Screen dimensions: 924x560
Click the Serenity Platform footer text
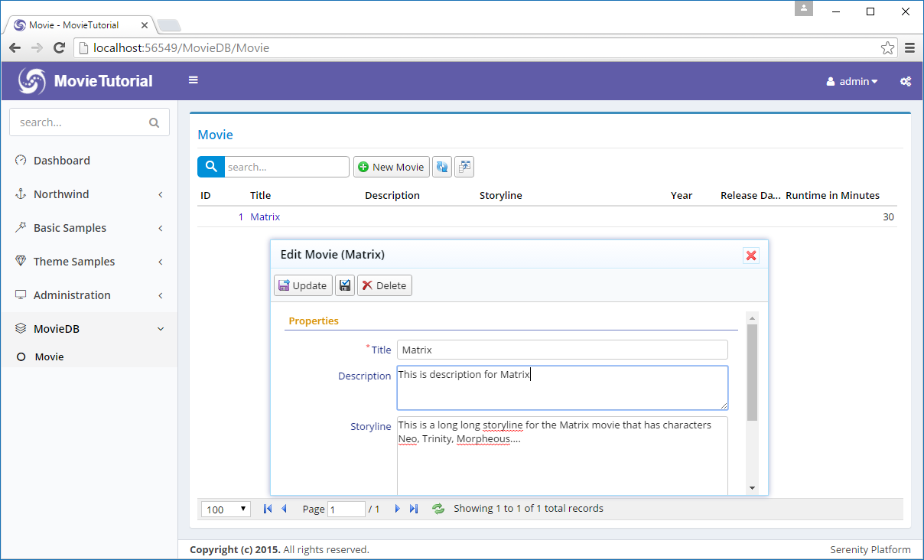point(870,549)
